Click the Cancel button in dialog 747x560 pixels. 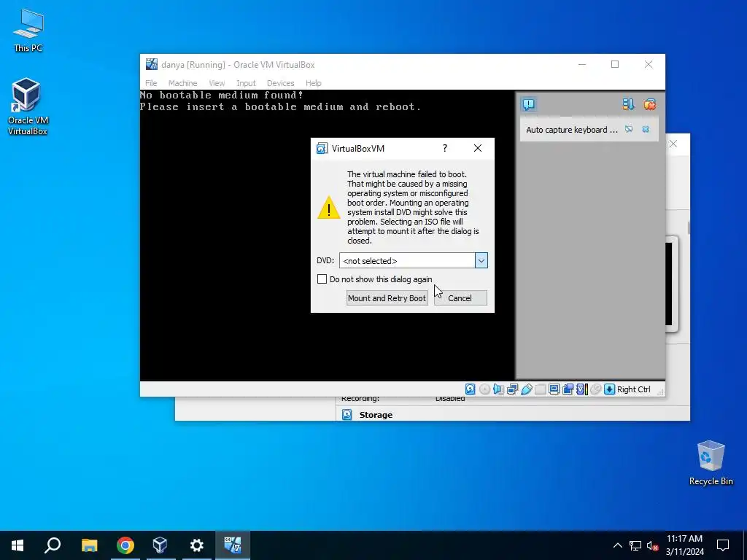(x=460, y=298)
